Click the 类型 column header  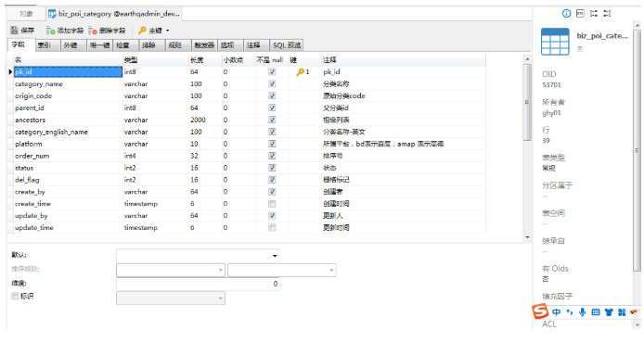click(x=156, y=60)
